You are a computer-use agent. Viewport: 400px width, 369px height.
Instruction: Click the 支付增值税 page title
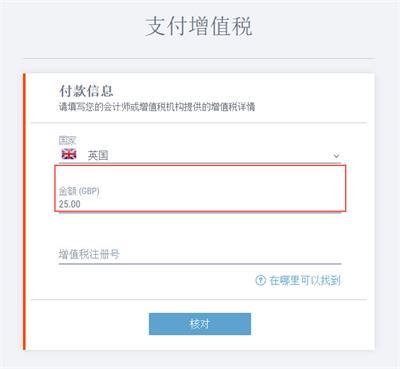coord(199,27)
